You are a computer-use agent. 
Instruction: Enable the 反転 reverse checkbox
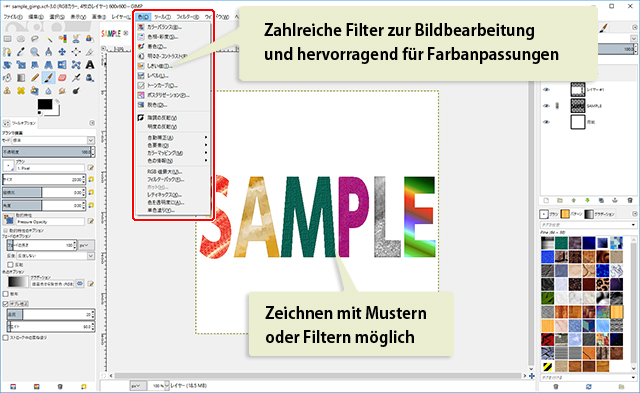click(x=11, y=265)
